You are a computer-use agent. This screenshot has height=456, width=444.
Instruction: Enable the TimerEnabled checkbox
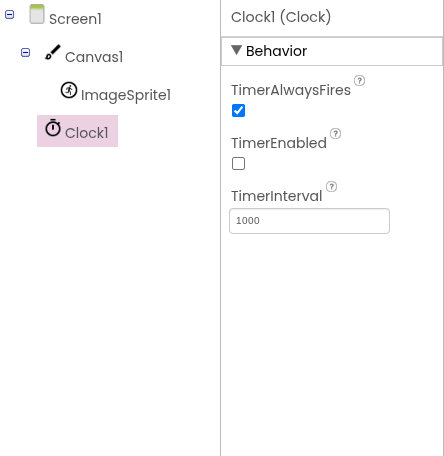pos(238,164)
